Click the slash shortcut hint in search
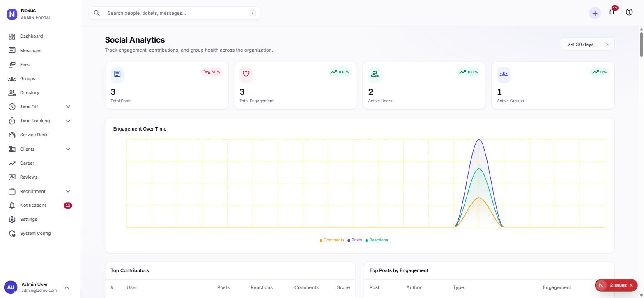 tap(253, 13)
